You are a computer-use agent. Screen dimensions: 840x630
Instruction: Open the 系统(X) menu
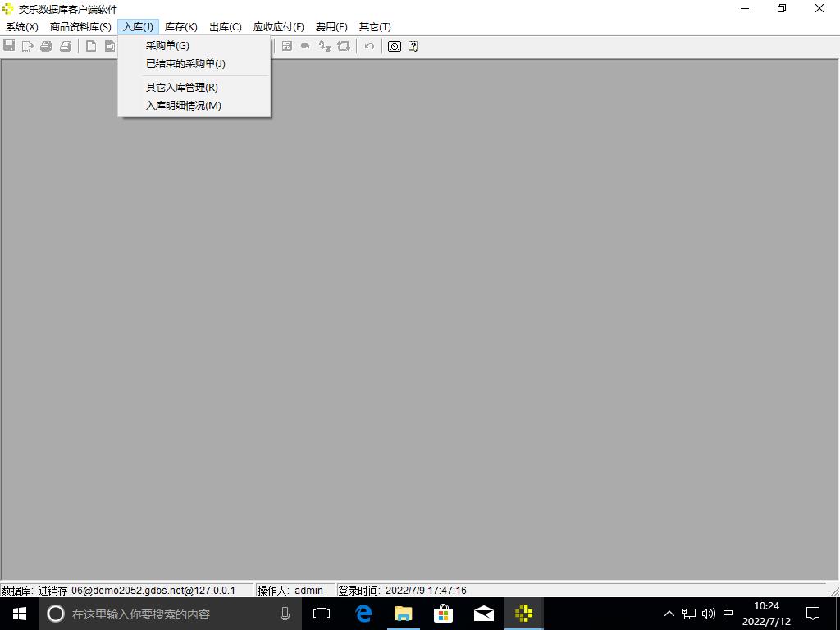click(22, 27)
